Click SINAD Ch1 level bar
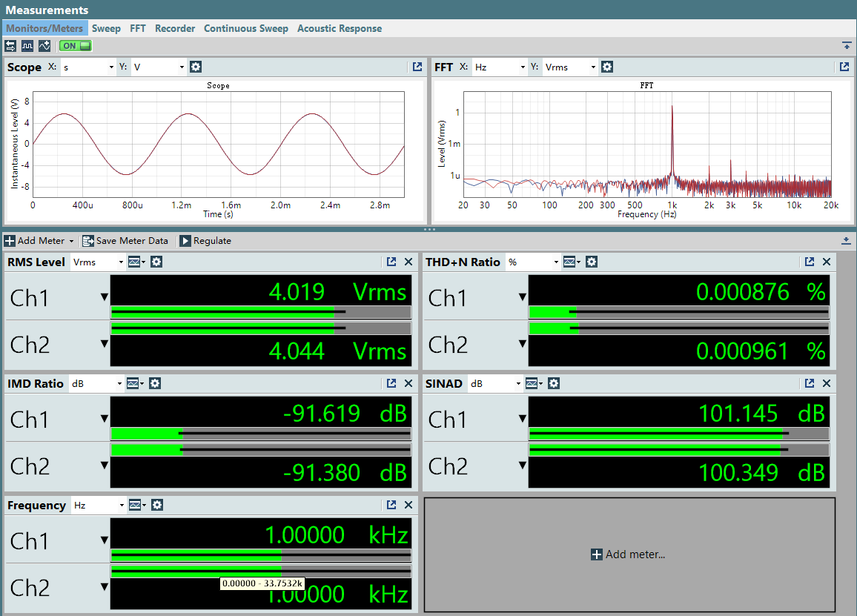 679,434
